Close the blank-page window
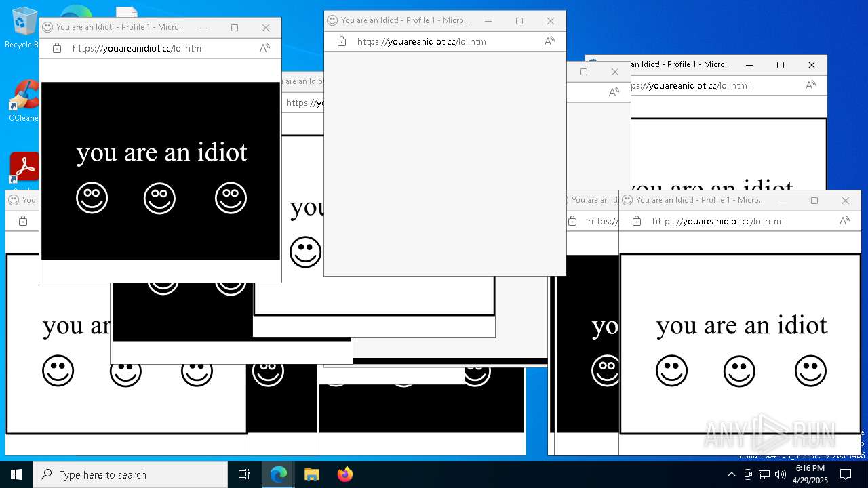This screenshot has width=868, height=488. point(551,21)
